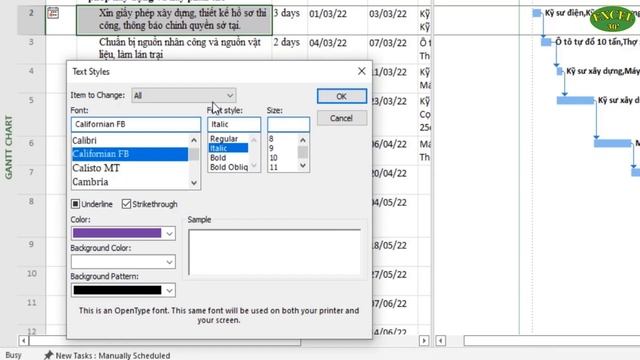Expand the text Color dropdown arrow
Viewport: 640px width, 360px height.
(169, 233)
